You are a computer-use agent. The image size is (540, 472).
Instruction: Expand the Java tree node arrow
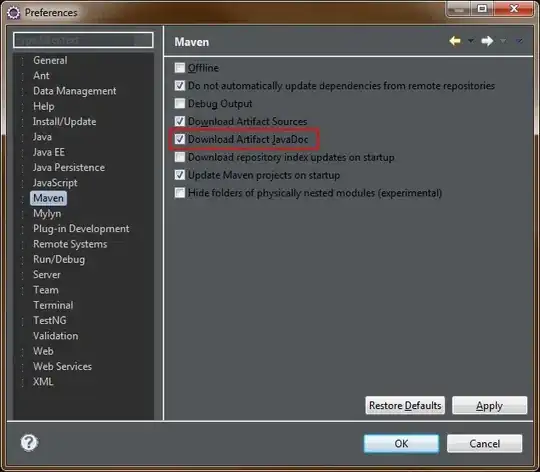coord(23,137)
